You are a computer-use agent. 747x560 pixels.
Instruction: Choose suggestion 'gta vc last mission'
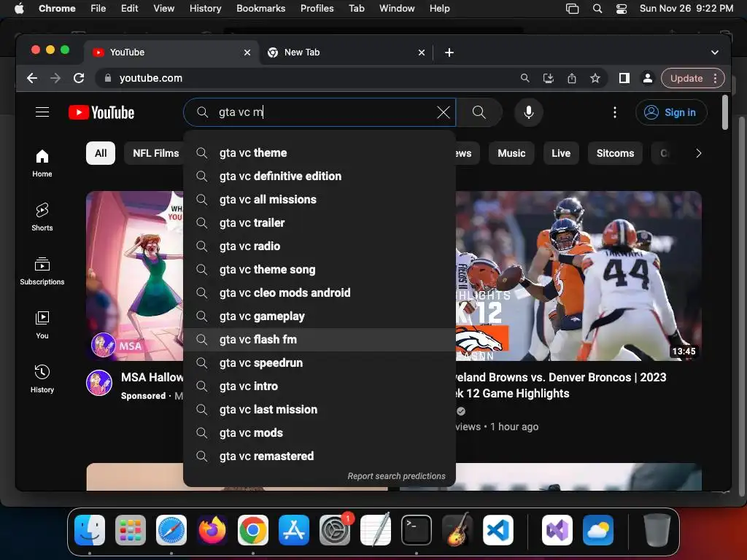point(320,410)
